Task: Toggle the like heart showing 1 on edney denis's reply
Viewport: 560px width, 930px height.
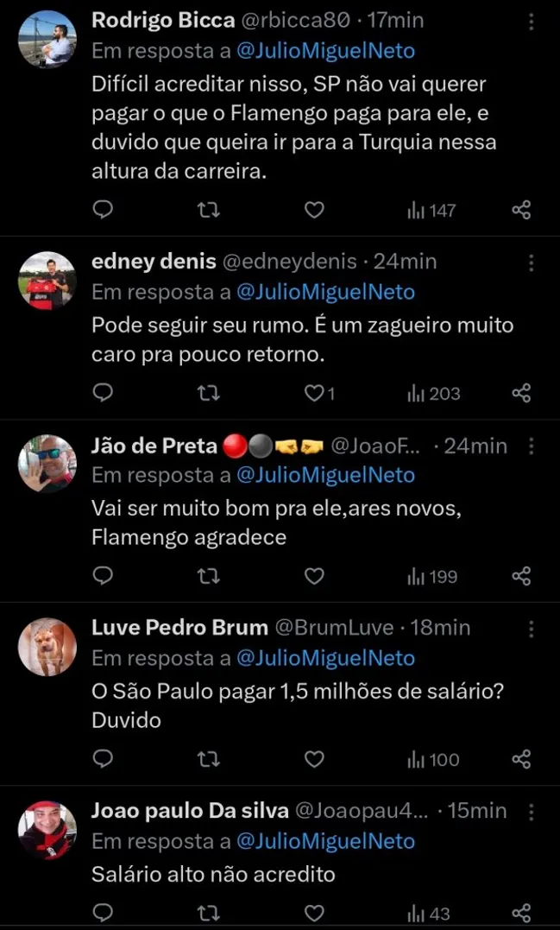Action: click(316, 393)
